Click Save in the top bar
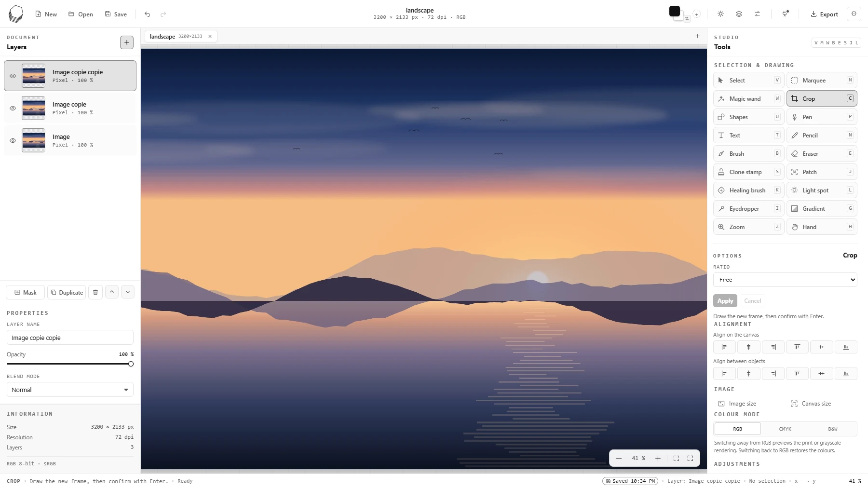The height and width of the screenshot is (488, 868). tap(116, 14)
